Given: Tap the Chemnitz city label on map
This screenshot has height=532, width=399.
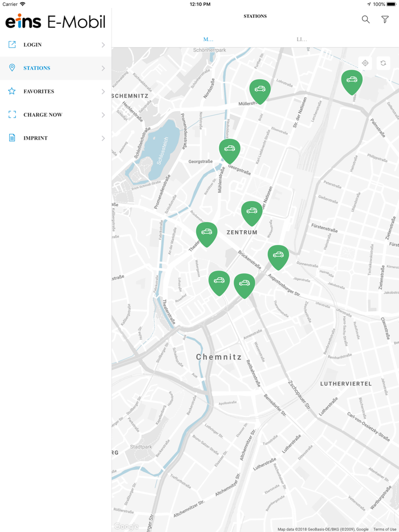Looking at the screenshot, I should pos(219,357).
